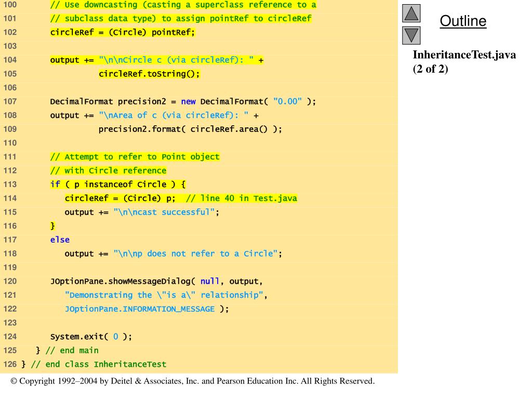Click "p does not refer to a Circle" string
The height and width of the screenshot is (399, 532).
195,254
